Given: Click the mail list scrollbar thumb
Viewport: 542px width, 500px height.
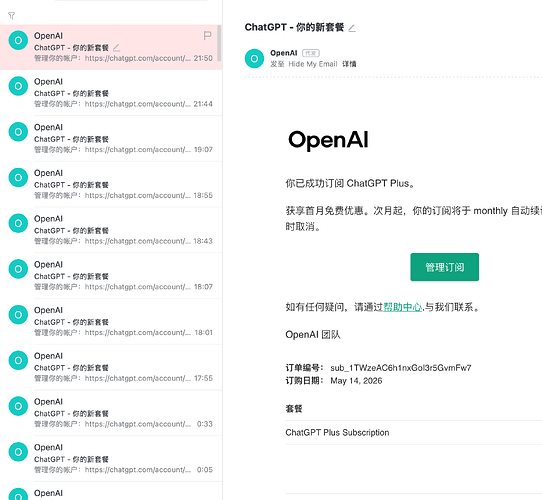Looking at the screenshot, I should pyautogui.click(x=219, y=43).
